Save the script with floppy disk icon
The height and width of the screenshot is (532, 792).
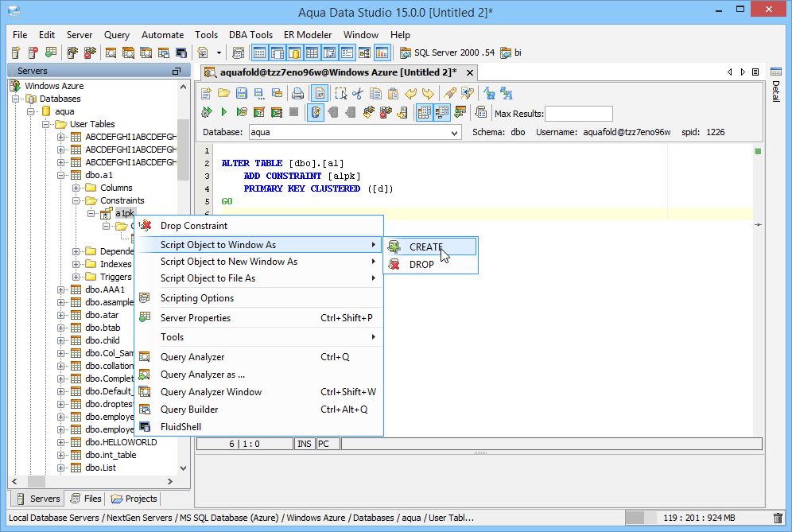click(242, 94)
